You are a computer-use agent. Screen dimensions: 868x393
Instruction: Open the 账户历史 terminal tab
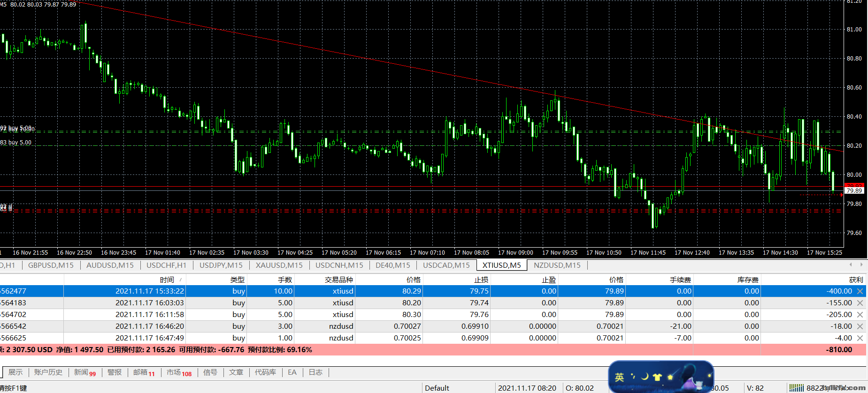point(48,372)
